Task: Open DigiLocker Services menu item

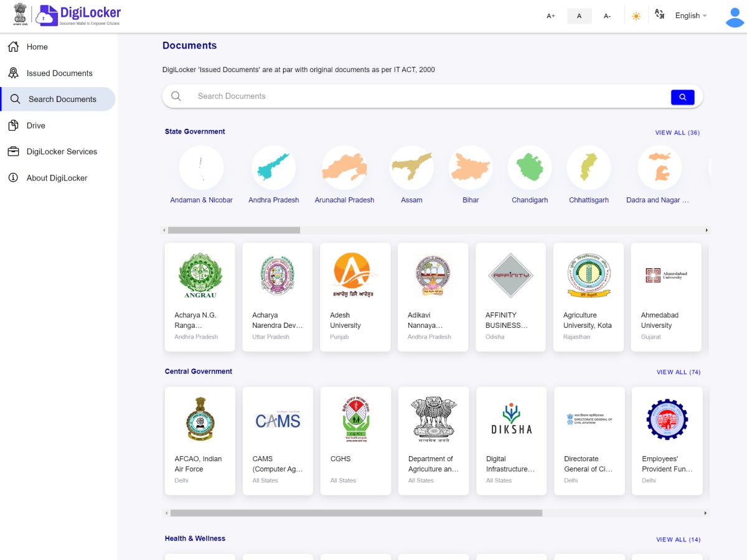Action: click(x=62, y=151)
